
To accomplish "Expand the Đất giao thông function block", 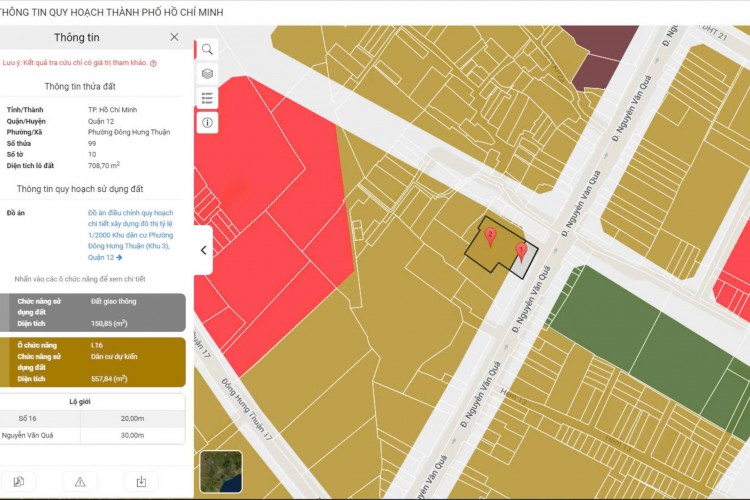I will point(92,312).
